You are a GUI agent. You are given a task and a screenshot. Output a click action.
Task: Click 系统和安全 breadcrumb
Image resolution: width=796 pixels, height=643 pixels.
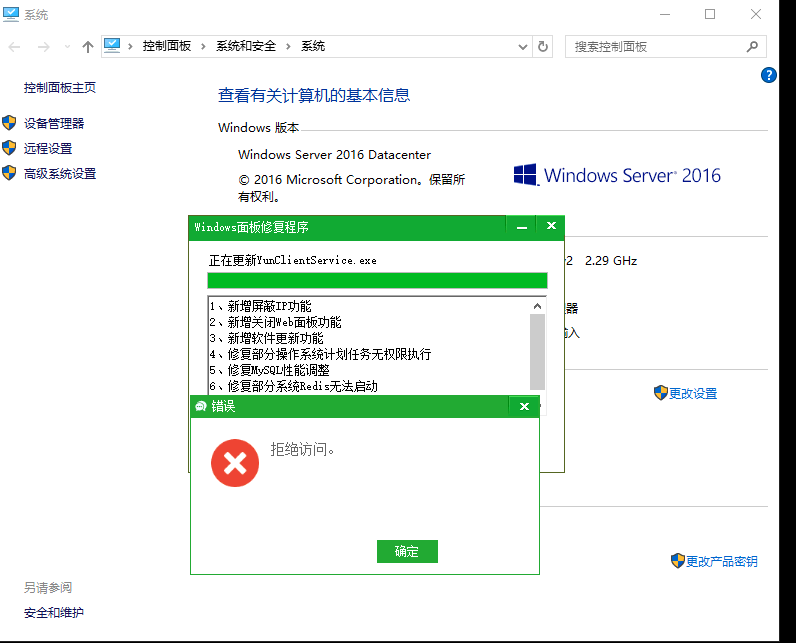[246, 46]
